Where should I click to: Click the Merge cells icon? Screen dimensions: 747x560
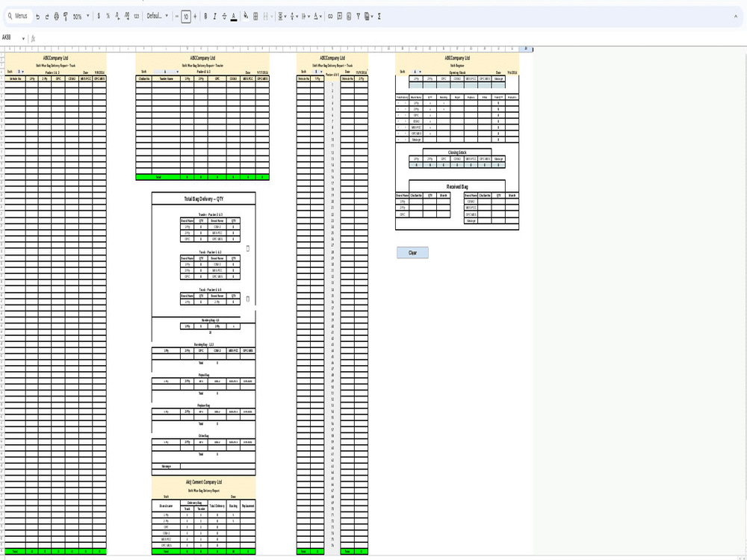(x=267, y=16)
